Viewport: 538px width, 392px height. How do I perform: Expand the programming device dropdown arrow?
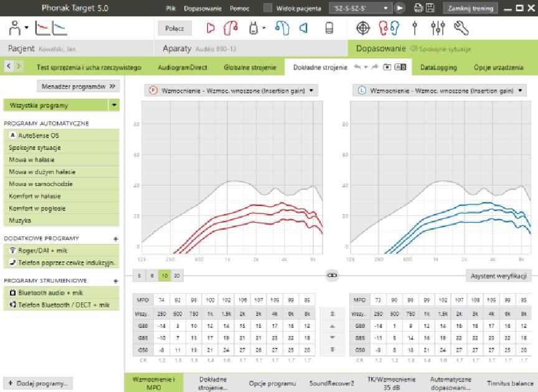tap(264, 28)
